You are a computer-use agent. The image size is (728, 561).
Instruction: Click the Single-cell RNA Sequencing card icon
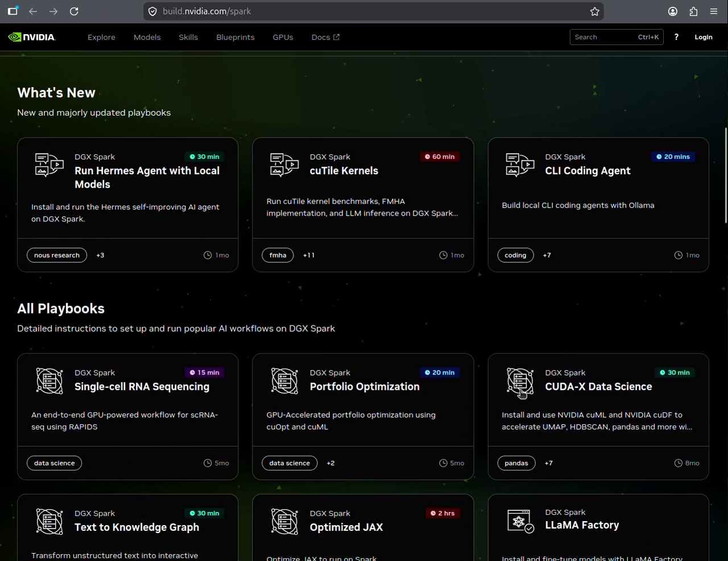coord(49,381)
